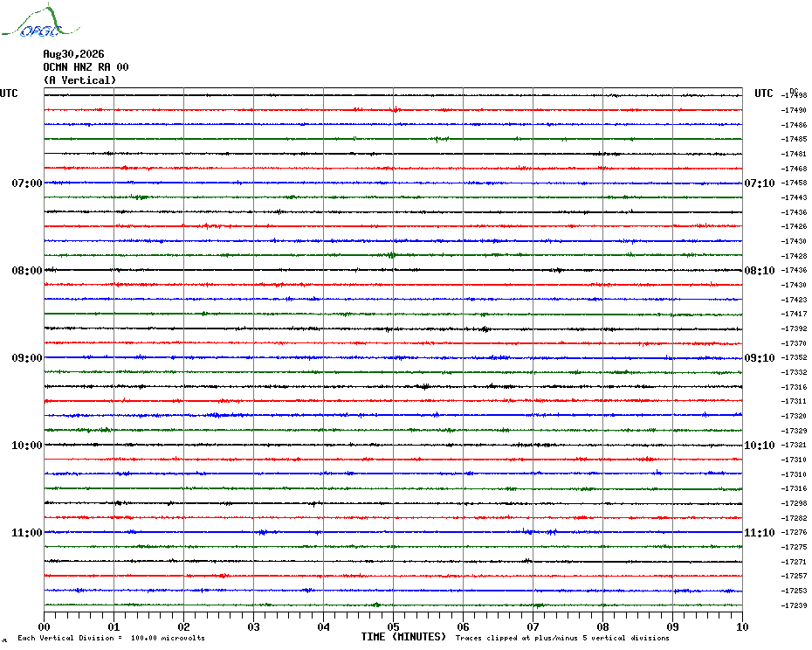Click the DC offset value -17468
This screenshot has height=650, width=812.
pos(794,169)
